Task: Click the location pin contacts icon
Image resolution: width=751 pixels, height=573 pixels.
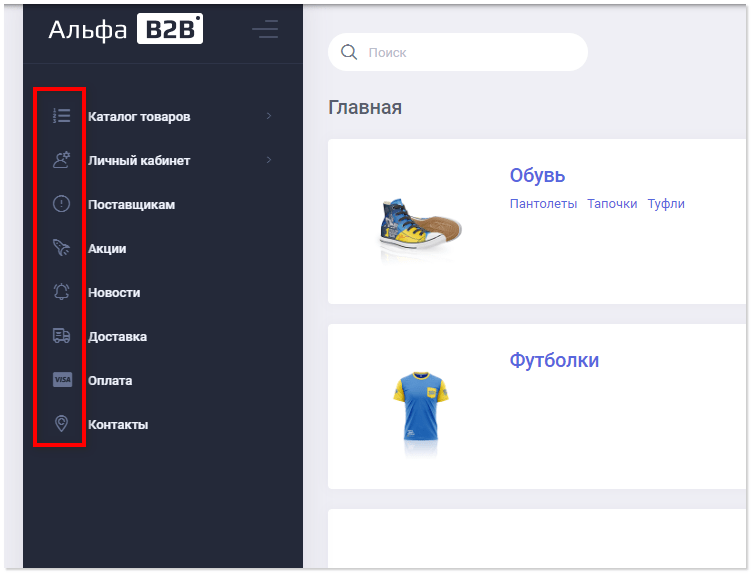Action: [x=61, y=424]
